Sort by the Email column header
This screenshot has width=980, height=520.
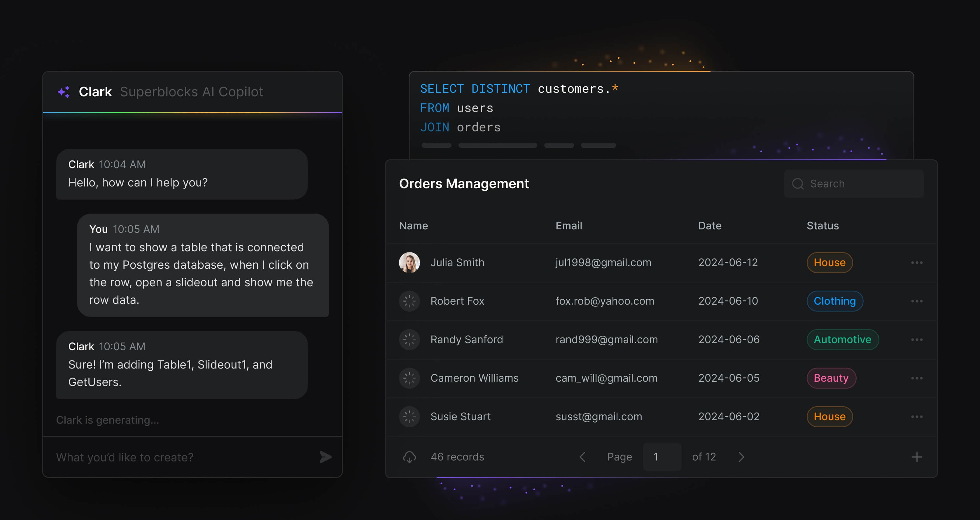point(569,226)
